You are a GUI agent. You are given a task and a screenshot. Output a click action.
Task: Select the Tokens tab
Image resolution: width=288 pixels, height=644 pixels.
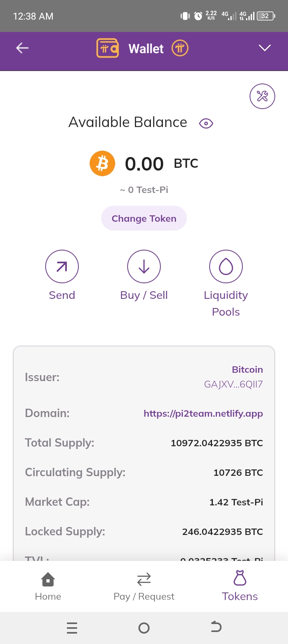pos(240,586)
